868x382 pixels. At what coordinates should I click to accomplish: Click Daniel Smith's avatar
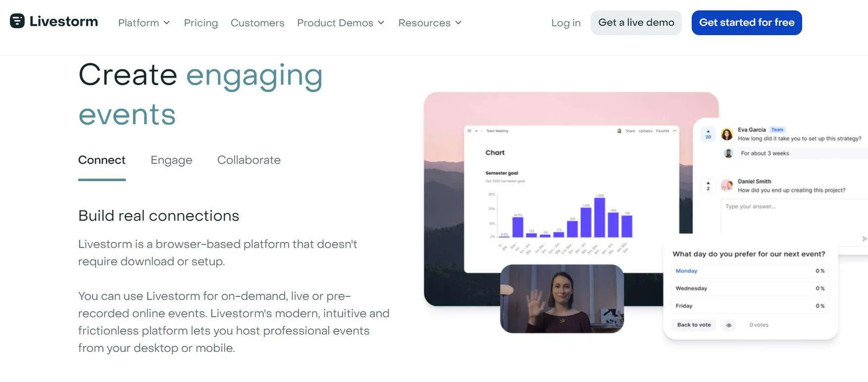coord(727,186)
